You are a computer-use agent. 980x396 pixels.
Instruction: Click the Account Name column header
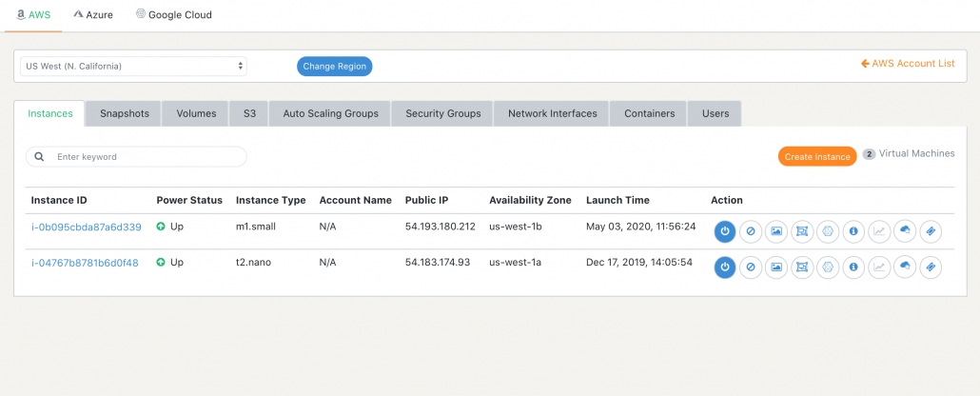pos(356,200)
